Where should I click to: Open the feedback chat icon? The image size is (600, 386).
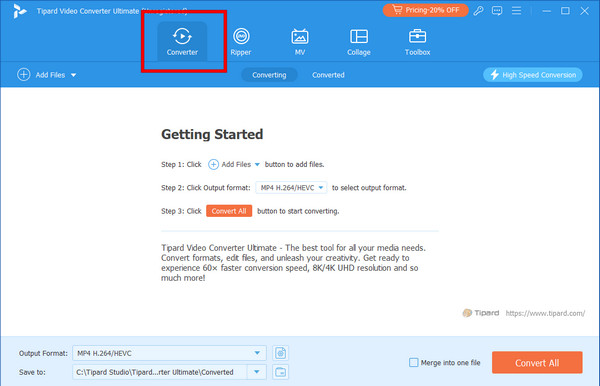click(497, 11)
